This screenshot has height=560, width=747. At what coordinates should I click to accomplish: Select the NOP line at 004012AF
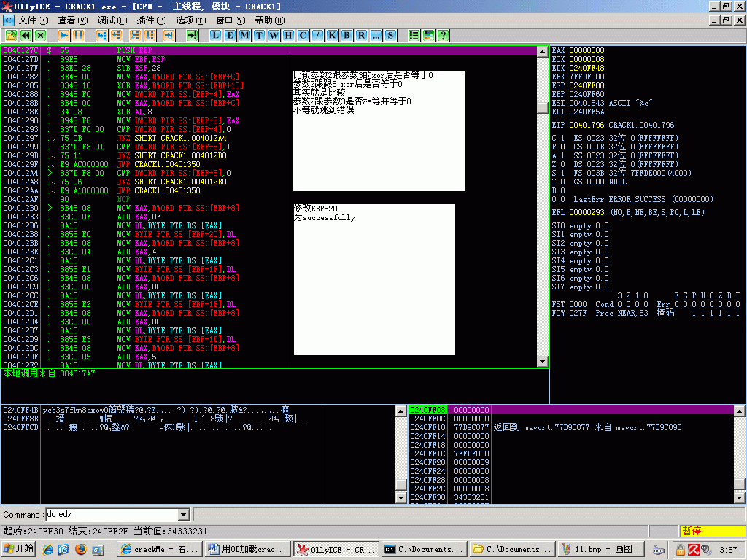269,199
